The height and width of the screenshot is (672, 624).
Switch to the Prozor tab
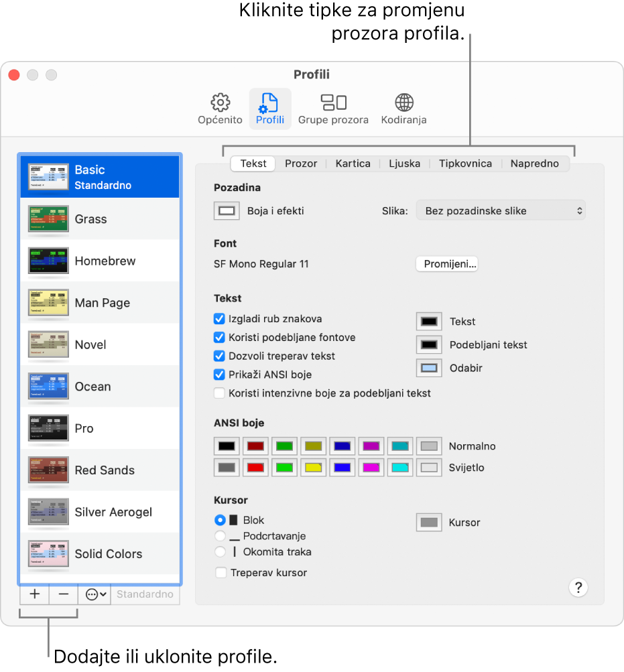pos(301,163)
